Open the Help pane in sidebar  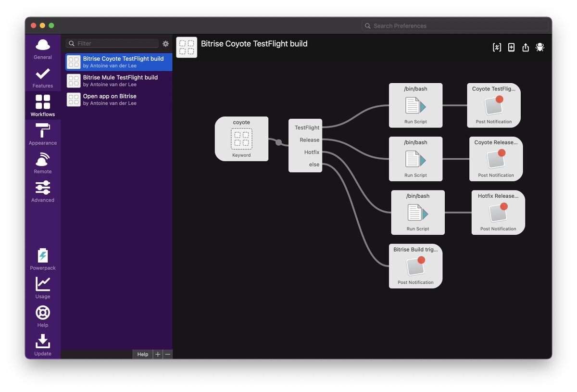43,316
